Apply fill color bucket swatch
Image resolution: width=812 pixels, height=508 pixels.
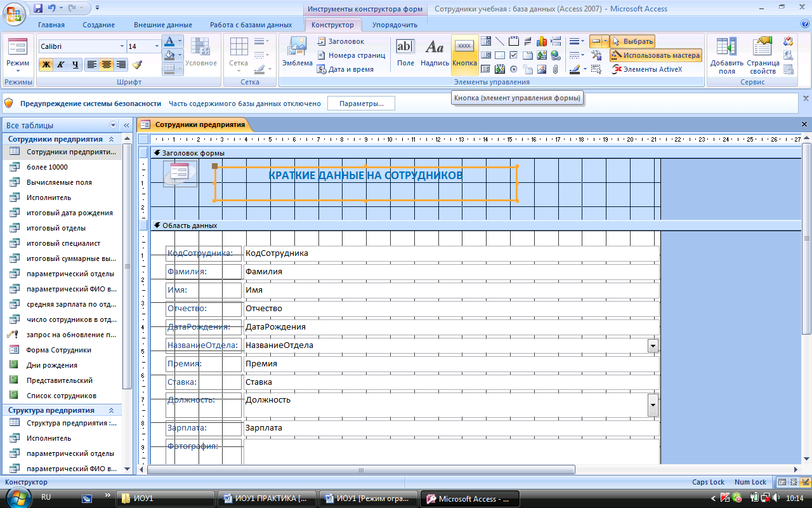tap(169, 55)
